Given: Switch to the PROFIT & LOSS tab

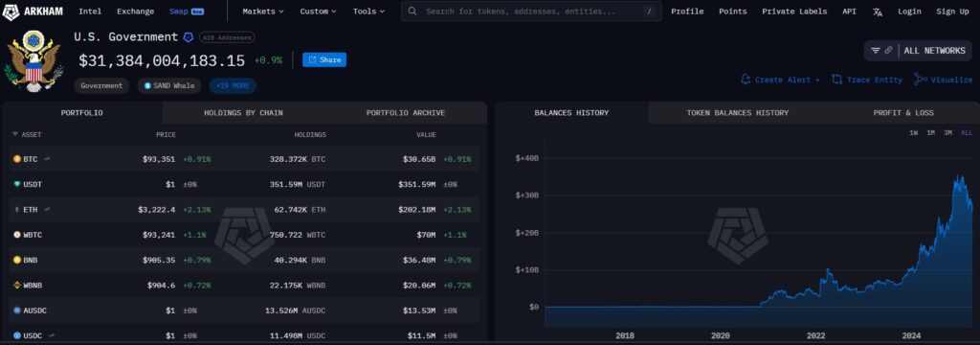Looking at the screenshot, I should click(x=903, y=113).
